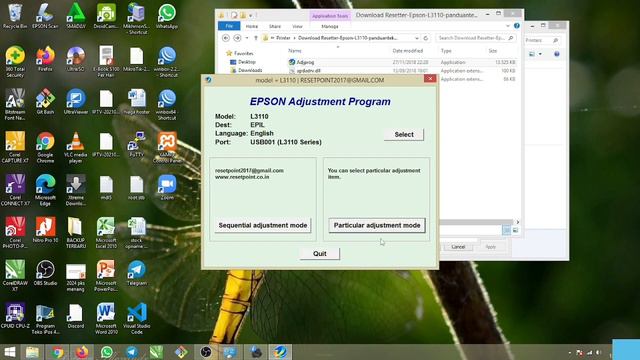Open Microsoft Edge desktop icon

click(x=45, y=190)
